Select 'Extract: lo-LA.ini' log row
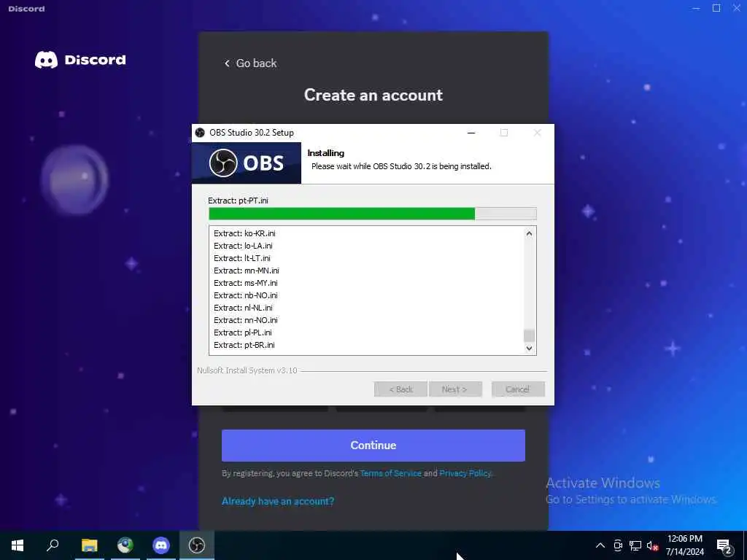 coord(243,246)
